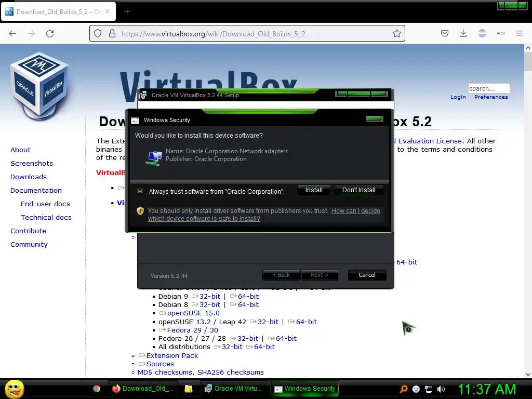Viewport: 532px width, 399px height.
Task: Click the browser forward arrow
Action: coord(31,34)
